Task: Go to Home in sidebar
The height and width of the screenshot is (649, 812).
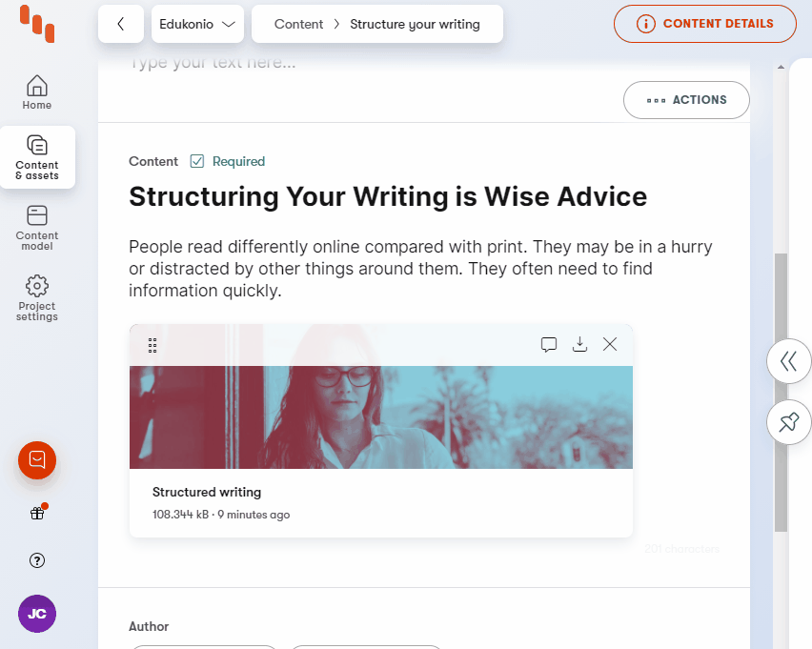Action: [37, 92]
